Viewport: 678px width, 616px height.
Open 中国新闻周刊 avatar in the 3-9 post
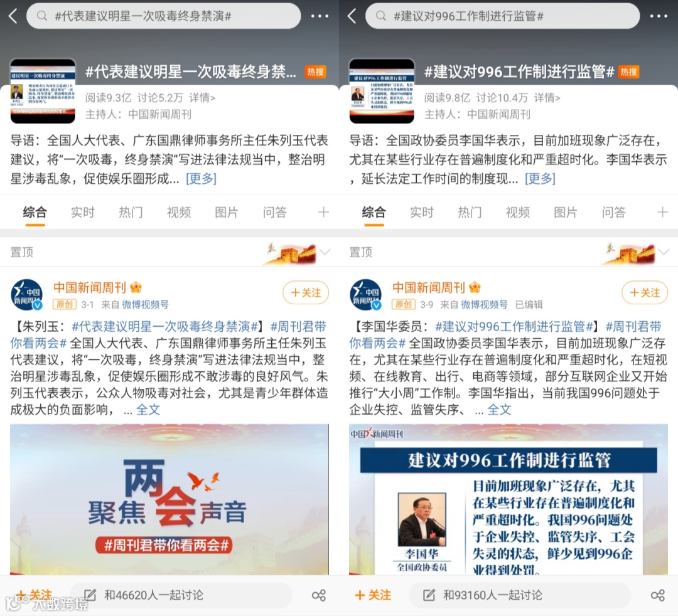pyautogui.click(x=366, y=295)
